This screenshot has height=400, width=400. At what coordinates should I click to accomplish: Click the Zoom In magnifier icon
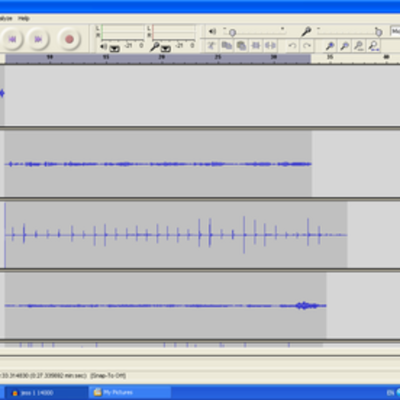pyautogui.click(x=330, y=45)
